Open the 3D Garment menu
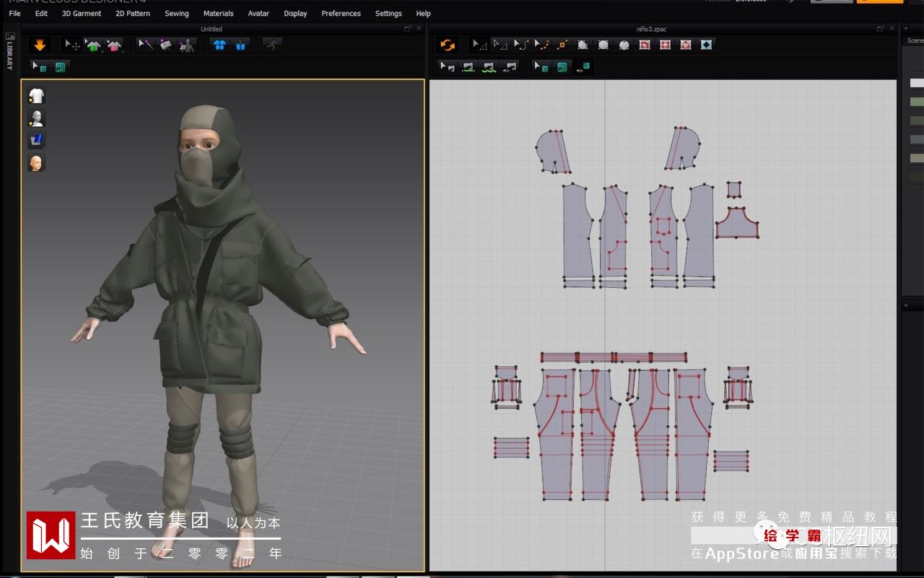This screenshot has height=578, width=924. point(82,13)
